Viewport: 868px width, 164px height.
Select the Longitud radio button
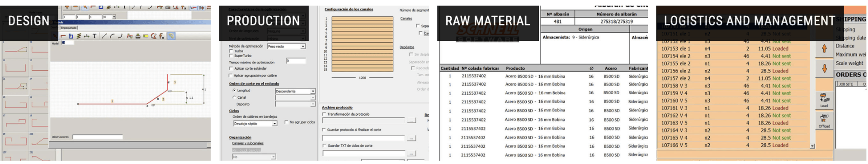click(234, 91)
